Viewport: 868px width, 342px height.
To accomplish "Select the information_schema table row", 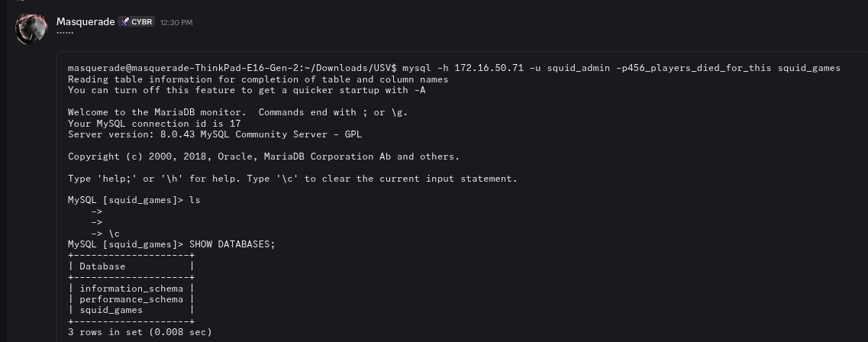I will point(131,289).
